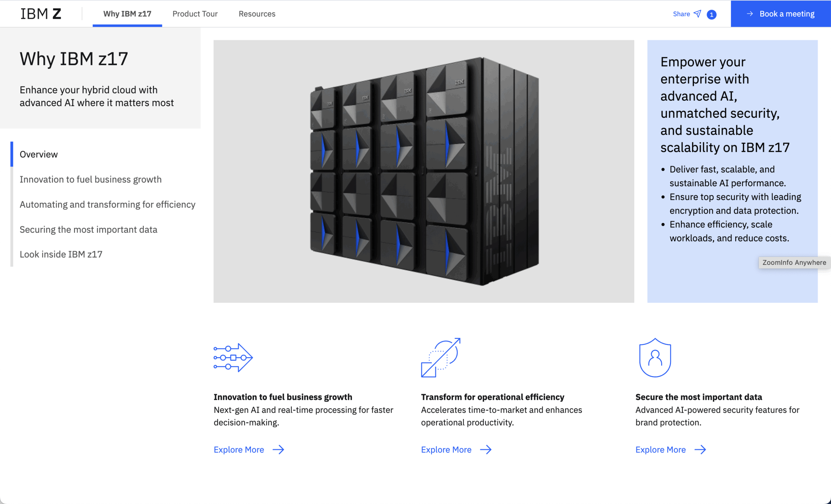Screen dimensions: 831x504
Task: Click the Why IBM z17 page title
Action: (74, 59)
